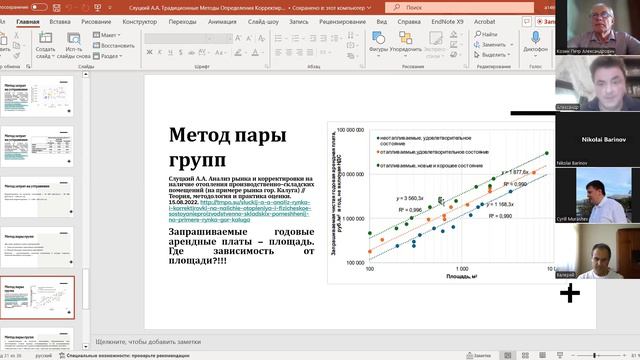The width and height of the screenshot is (640, 360).
Task: Click the Cut scissors icon
Action: (17, 36)
